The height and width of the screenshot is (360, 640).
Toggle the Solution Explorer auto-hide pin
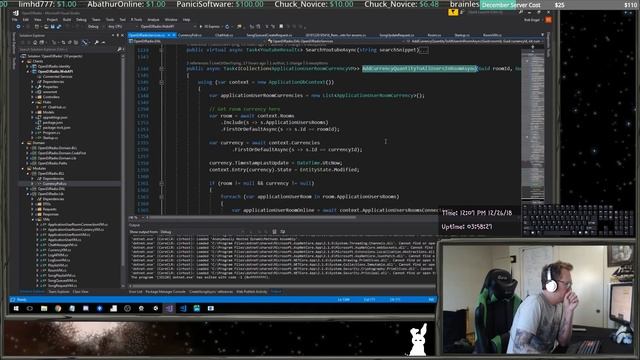point(118,36)
